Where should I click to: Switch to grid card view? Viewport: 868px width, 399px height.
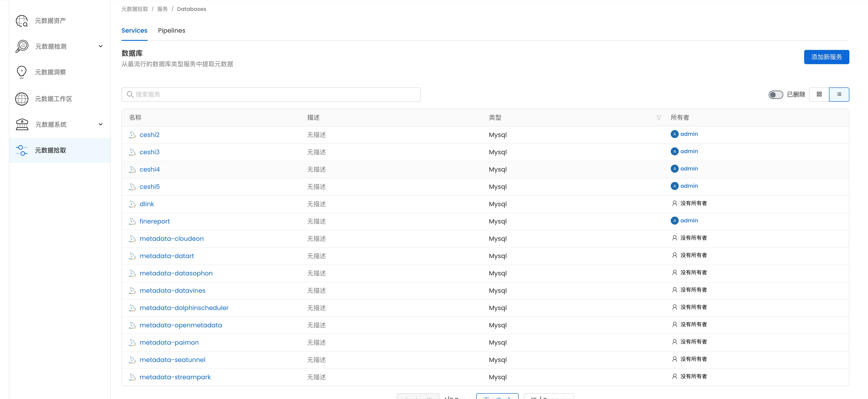point(819,95)
